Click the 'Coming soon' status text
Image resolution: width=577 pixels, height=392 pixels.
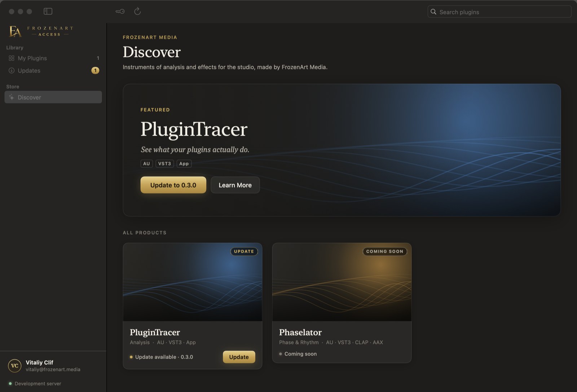[300, 354]
